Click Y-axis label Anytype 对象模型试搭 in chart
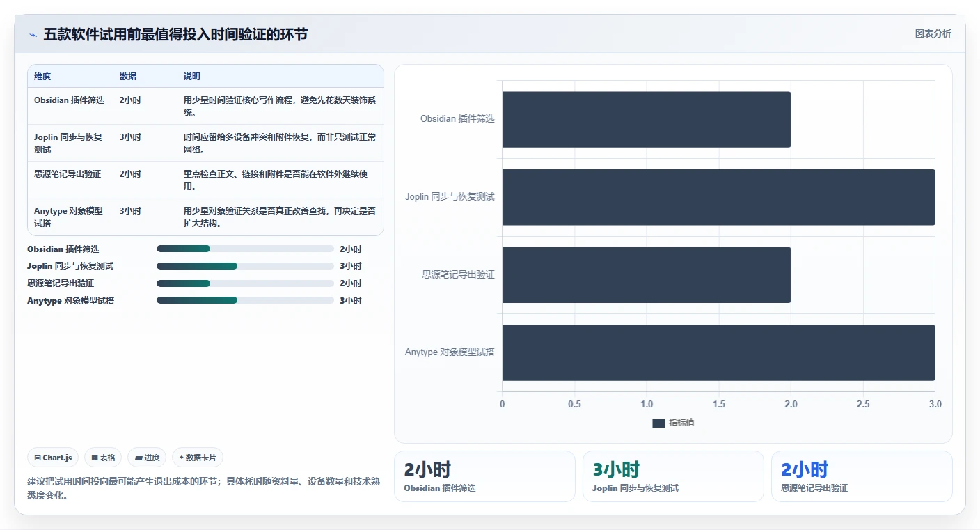 450,352
